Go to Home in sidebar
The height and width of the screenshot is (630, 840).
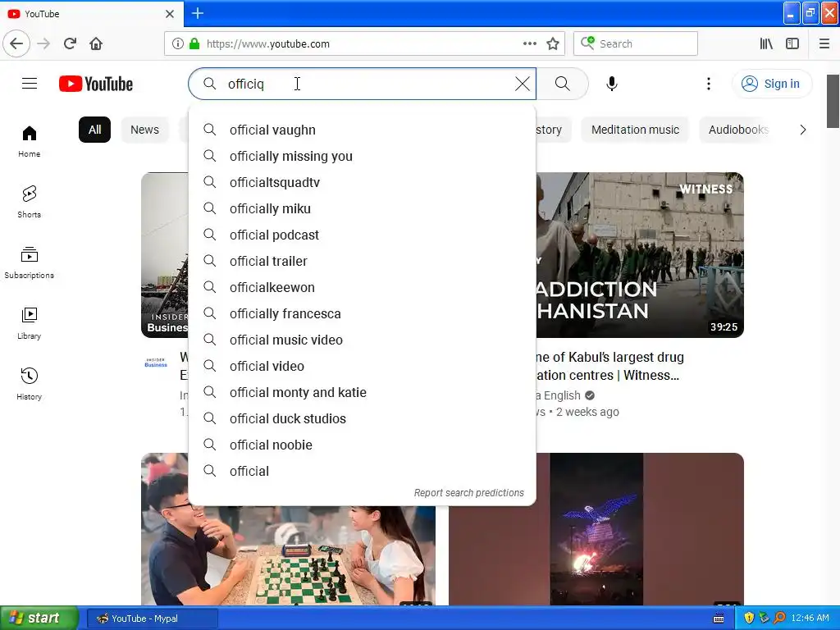click(29, 141)
